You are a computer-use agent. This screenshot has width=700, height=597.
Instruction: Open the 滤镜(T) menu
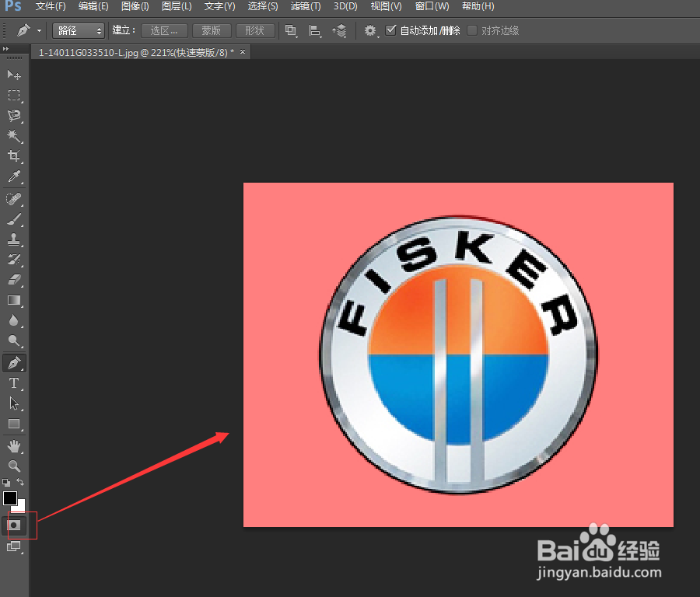pyautogui.click(x=306, y=6)
